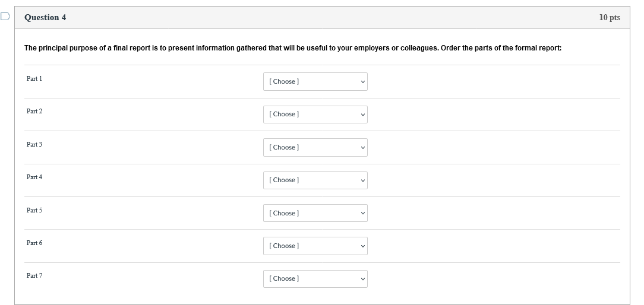Open the Part 1 Choose dropdown
The height and width of the screenshot is (305, 644).
[315, 82]
